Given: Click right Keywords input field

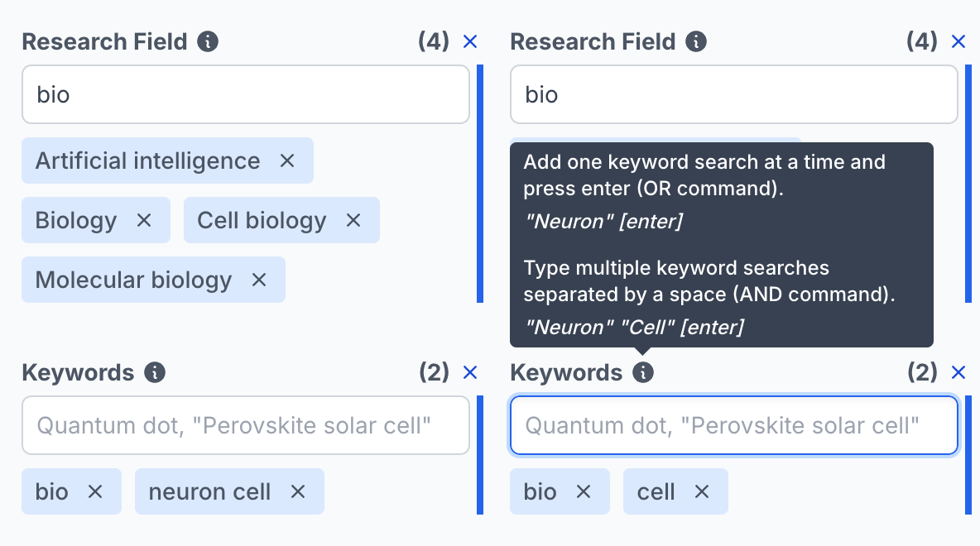Looking at the screenshot, I should coord(734,425).
